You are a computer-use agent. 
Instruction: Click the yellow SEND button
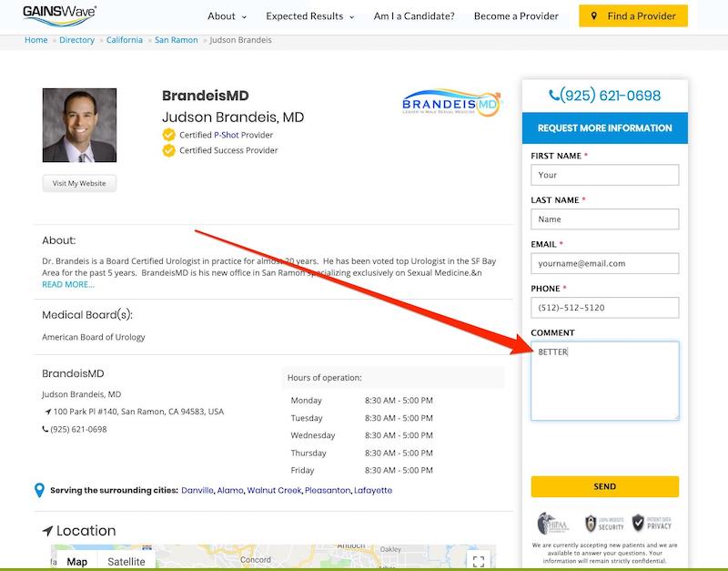pos(605,486)
